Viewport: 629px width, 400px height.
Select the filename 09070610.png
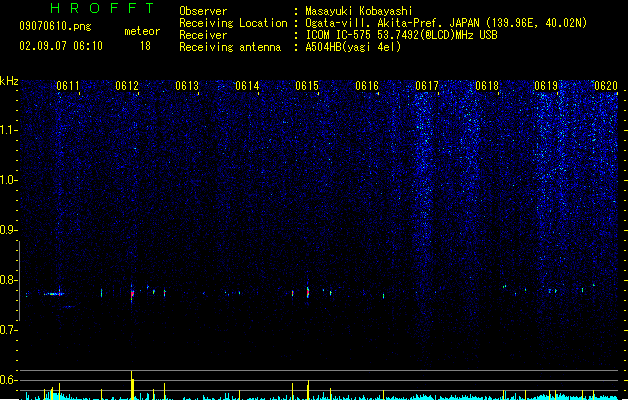click(55, 26)
